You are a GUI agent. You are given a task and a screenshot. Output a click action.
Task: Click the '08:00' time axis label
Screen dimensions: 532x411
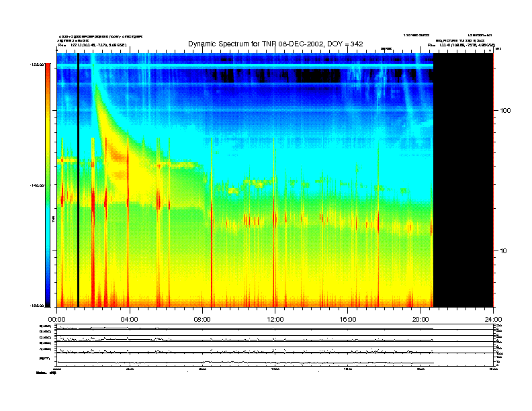click(202, 320)
